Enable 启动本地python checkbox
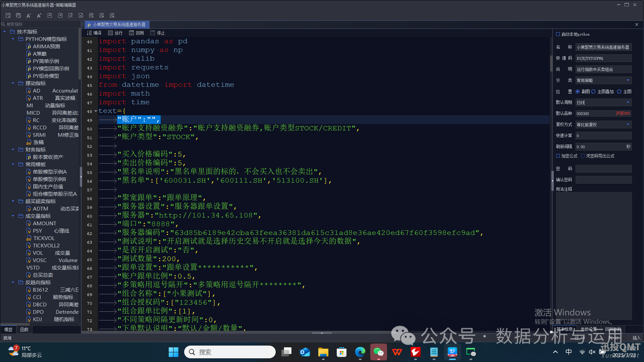Image resolution: width=644 pixels, height=362 pixels. coord(558,34)
